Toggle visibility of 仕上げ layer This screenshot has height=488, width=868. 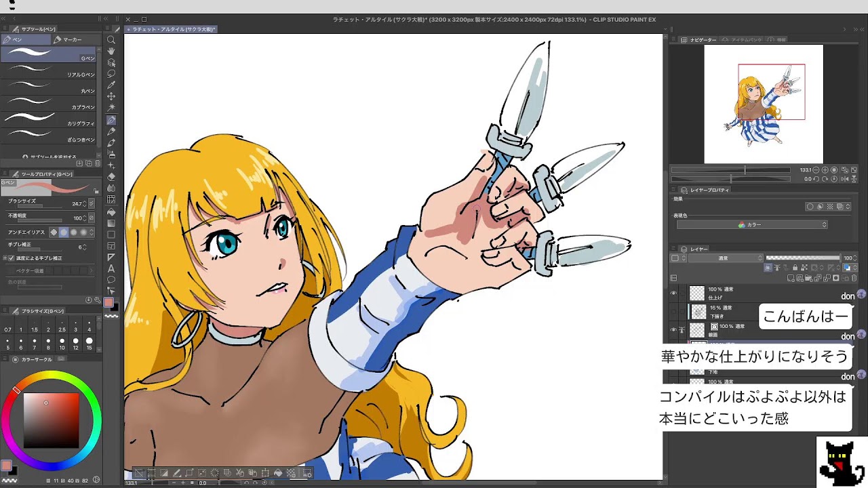[673, 293]
